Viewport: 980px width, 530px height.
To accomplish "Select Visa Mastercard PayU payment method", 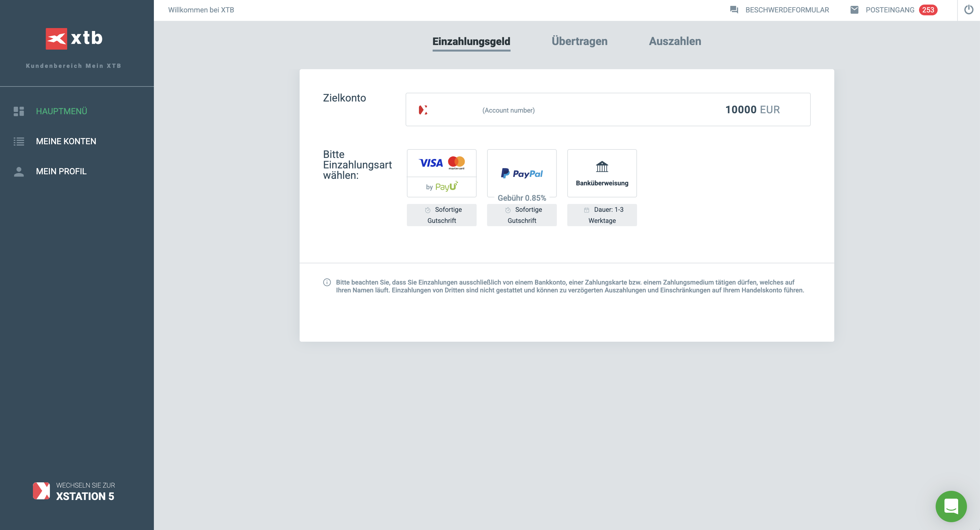I will [441, 173].
